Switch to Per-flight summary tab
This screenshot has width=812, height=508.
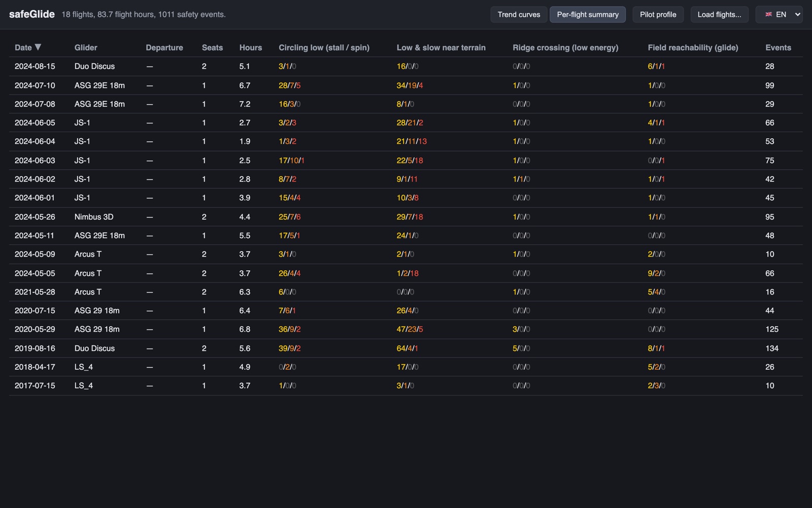click(x=588, y=14)
